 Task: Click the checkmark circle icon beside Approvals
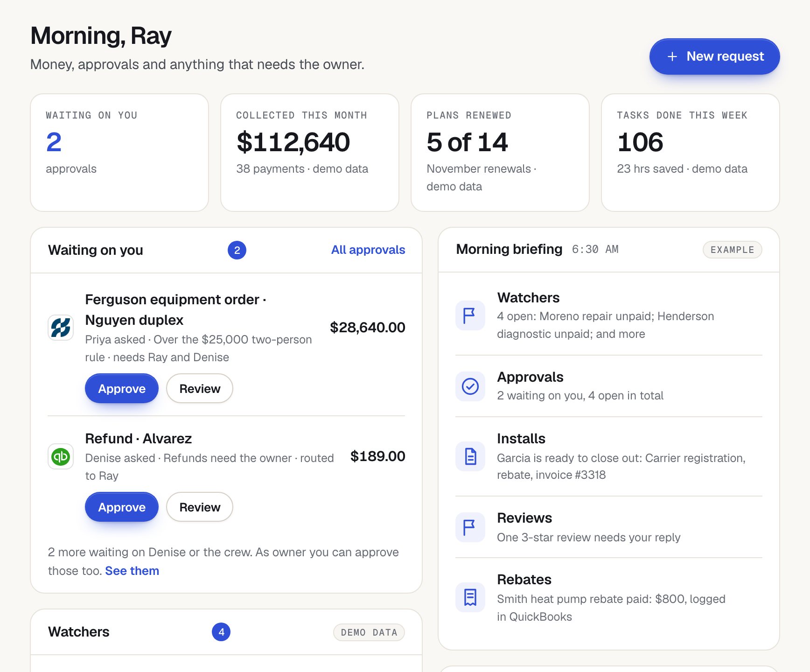[x=470, y=386]
